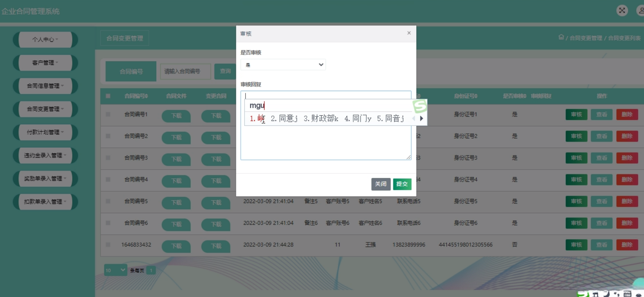Click 合同变更管理 in the breadcrumb

pyautogui.click(x=586, y=38)
